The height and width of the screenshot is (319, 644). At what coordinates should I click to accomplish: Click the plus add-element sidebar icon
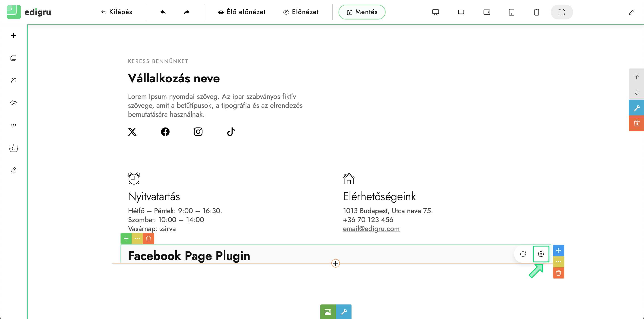coord(13,36)
